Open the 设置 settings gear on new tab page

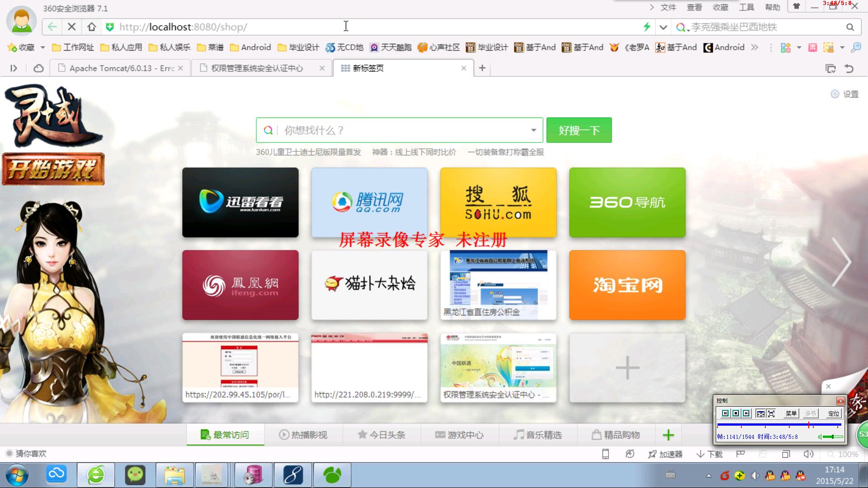(x=844, y=94)
